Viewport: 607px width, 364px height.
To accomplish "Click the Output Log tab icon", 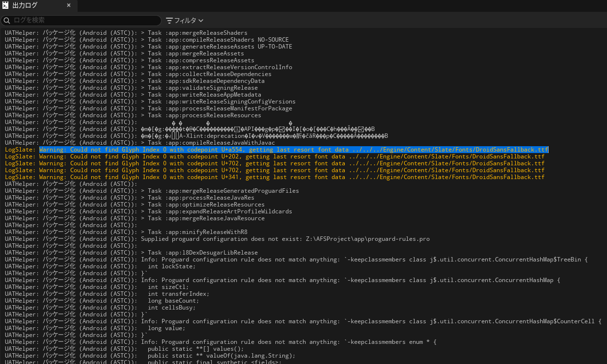I will click(5, 5).
